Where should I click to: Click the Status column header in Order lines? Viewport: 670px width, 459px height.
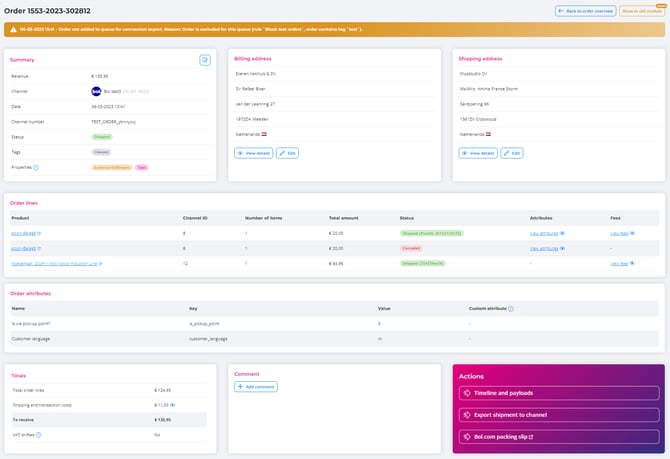click(407, 218)
